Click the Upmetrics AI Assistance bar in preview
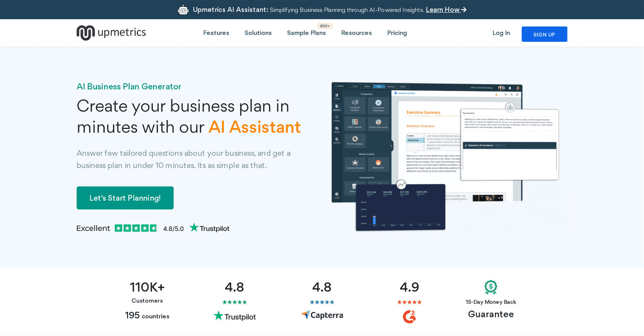The width and height of the screenshot is (644, 336). click(x=510, y=145)
